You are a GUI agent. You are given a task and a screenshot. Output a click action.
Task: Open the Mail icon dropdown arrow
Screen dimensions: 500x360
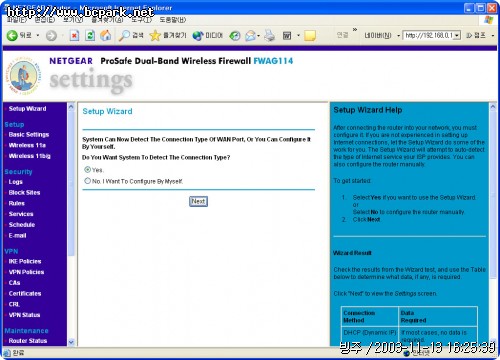tap(259, 36)
